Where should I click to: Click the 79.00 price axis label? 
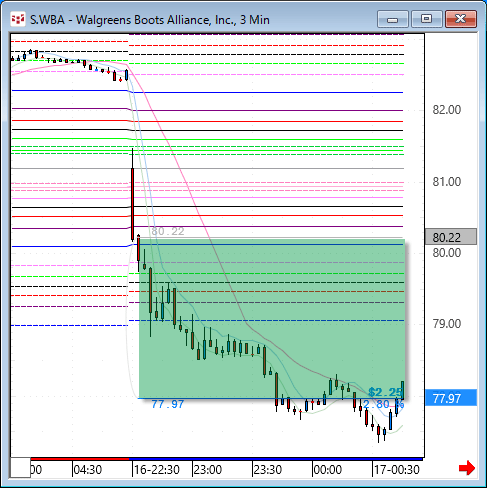pos(447,324)
